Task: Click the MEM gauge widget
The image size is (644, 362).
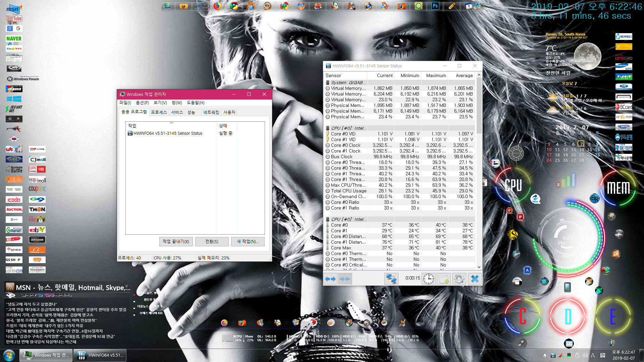Action: tap(618, 188)
